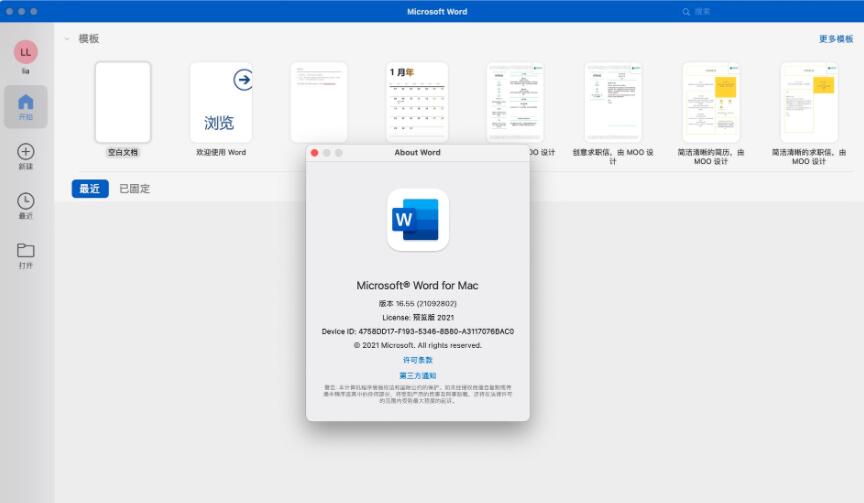The height and width of the screenshot is (503, 864).
Task: Click the Open (打开) folder icon
Action: tap(25, 255)
